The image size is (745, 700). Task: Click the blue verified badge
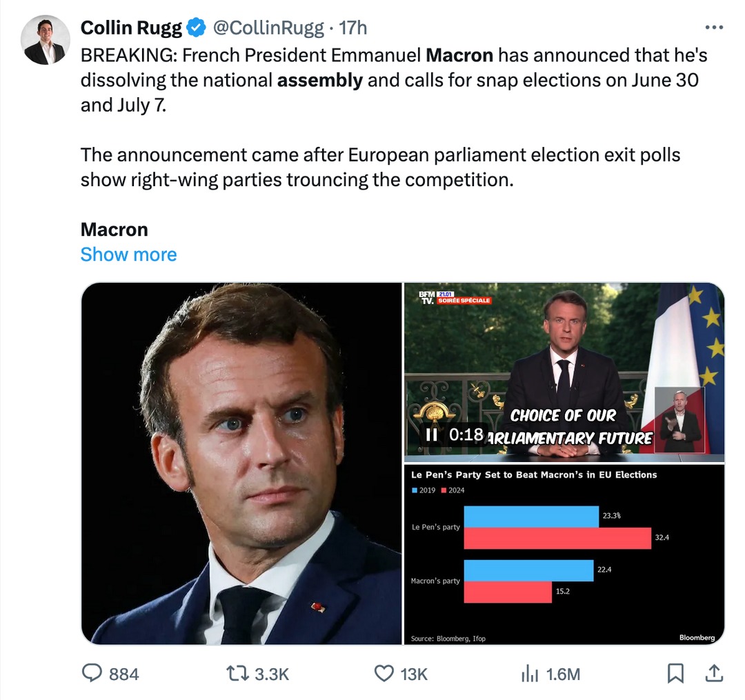[x=196, y=28]
